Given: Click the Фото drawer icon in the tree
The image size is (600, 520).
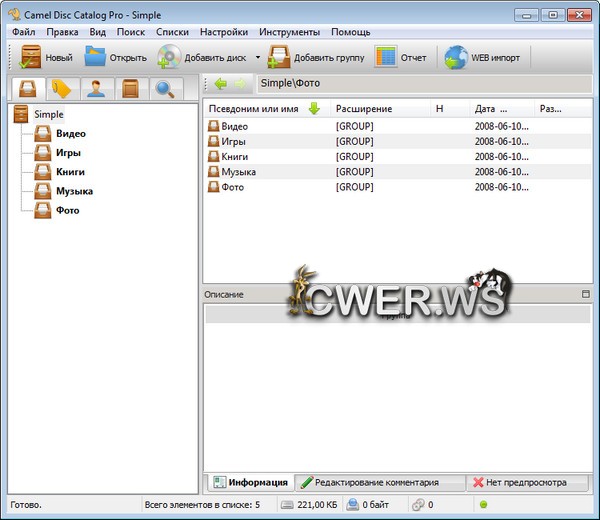Looking at the screenshot, I should (x=42, y=210).
